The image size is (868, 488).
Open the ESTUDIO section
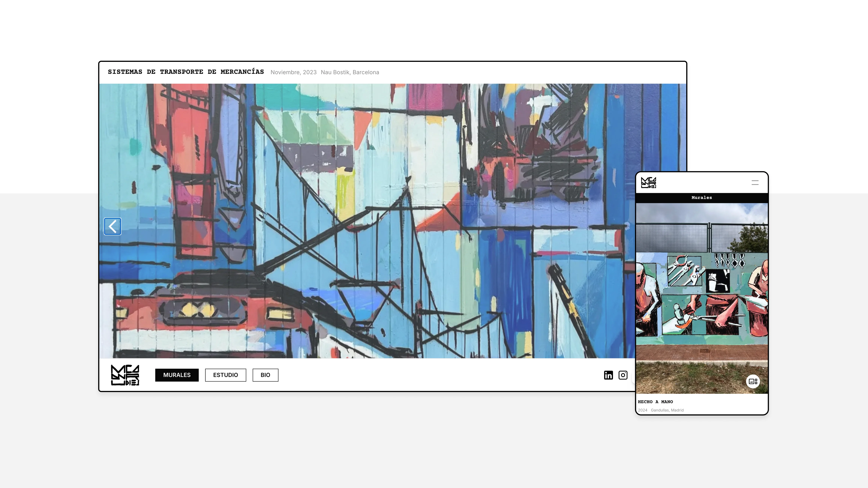[x=225, y=375]
